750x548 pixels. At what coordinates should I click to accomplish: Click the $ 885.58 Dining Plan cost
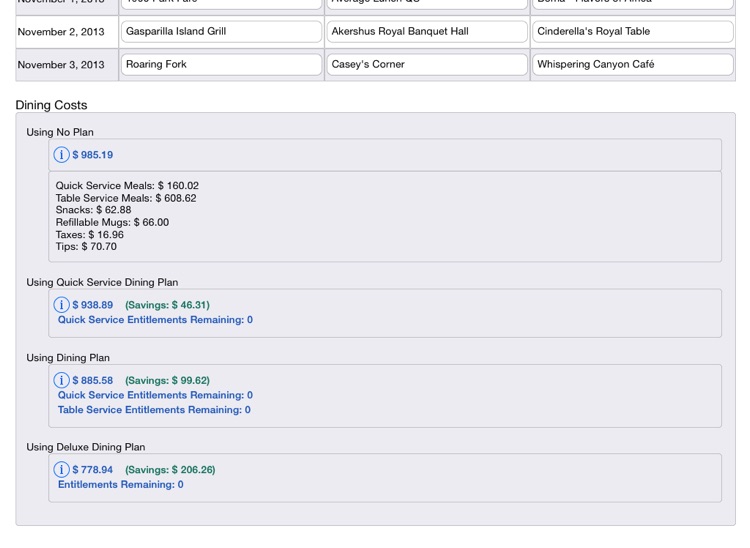[x=93, y=381]
